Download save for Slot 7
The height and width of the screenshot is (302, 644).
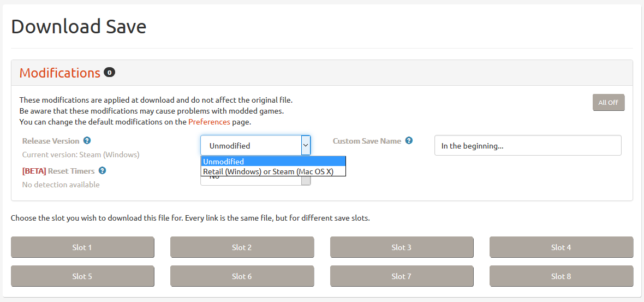click(402, 276)
